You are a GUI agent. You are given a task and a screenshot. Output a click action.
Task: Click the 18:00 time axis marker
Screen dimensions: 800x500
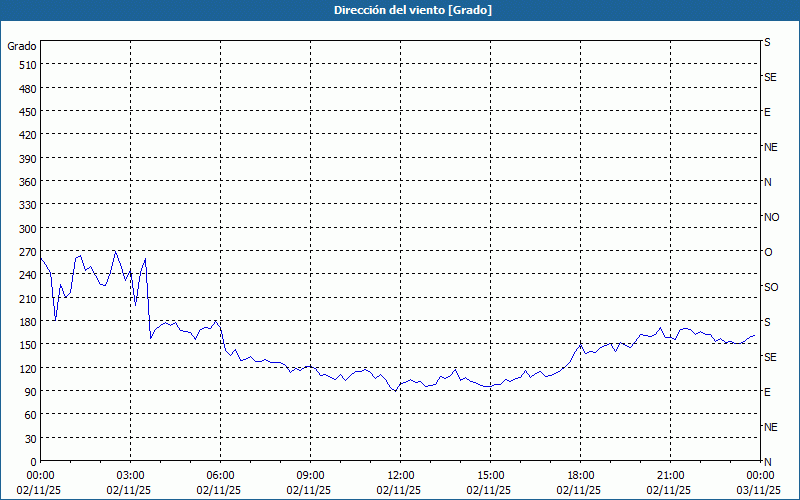pyautogui.click(x=580, y=475)
